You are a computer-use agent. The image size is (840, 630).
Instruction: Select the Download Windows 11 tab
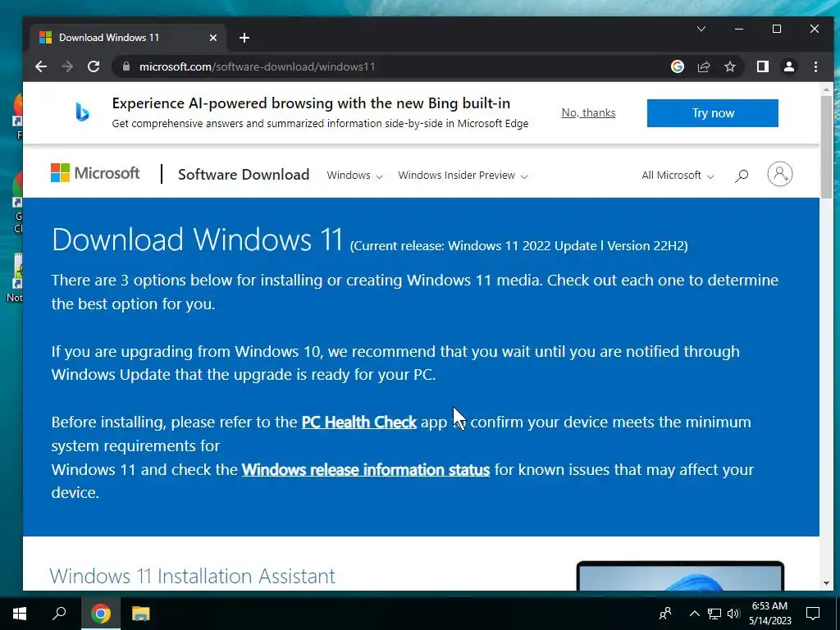point(129,38)
